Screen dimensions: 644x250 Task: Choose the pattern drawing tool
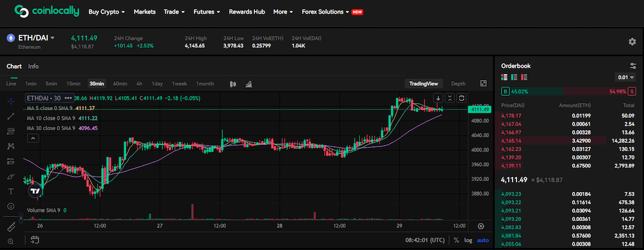(x=11, y=146)
